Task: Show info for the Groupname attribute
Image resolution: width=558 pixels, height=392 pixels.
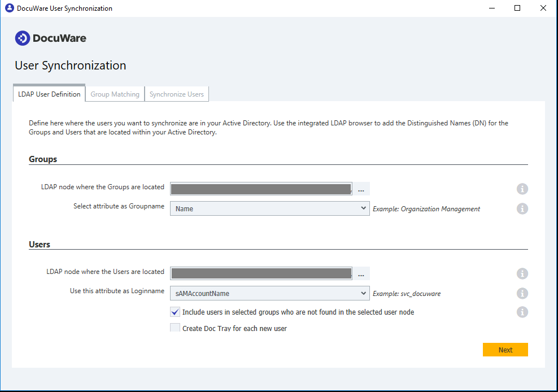Action: (x=522, y=208)
